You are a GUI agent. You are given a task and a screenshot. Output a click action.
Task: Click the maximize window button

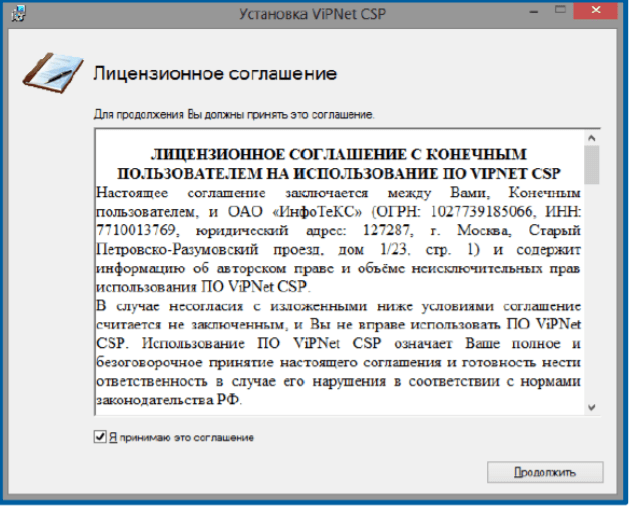pyautogui.click(x=560, y=10)
